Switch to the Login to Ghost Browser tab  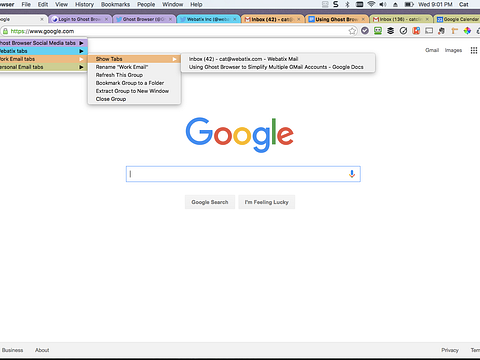coord(79,19)
